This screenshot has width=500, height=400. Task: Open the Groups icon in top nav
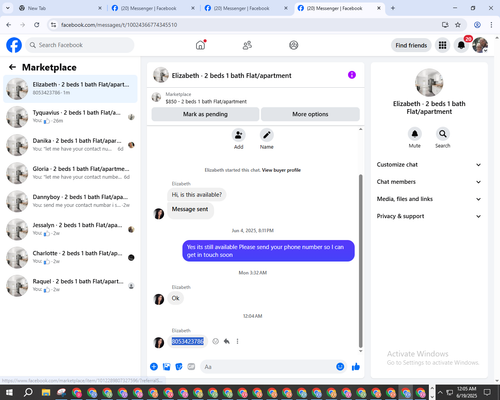click(294, 45)
